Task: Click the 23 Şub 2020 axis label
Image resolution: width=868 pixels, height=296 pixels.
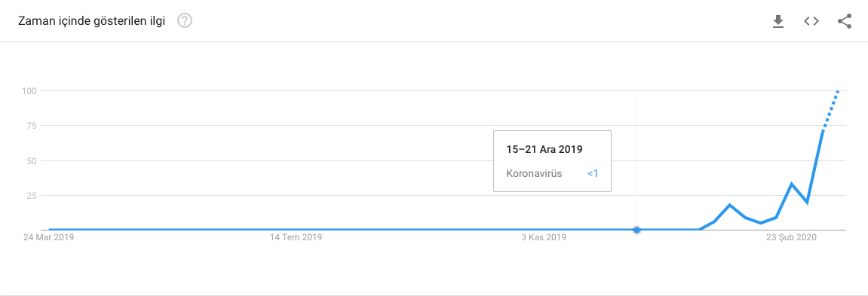Action: point(792,238)
